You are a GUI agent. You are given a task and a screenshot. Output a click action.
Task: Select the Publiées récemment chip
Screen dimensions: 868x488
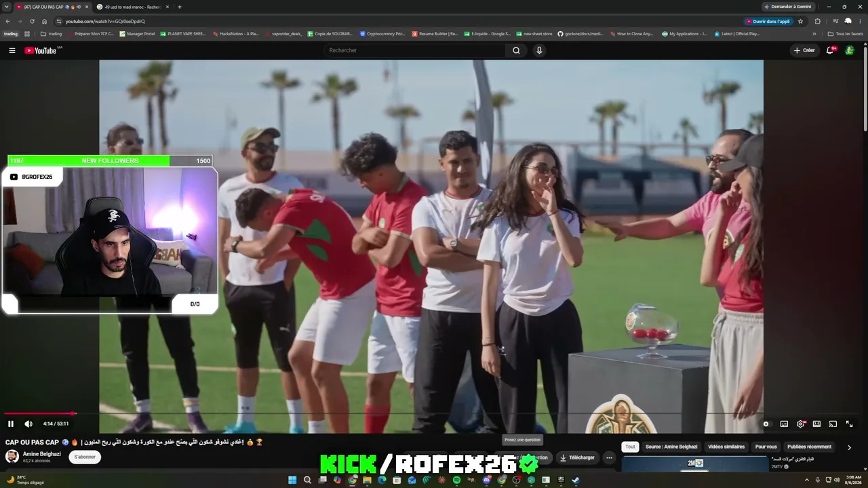809,447
